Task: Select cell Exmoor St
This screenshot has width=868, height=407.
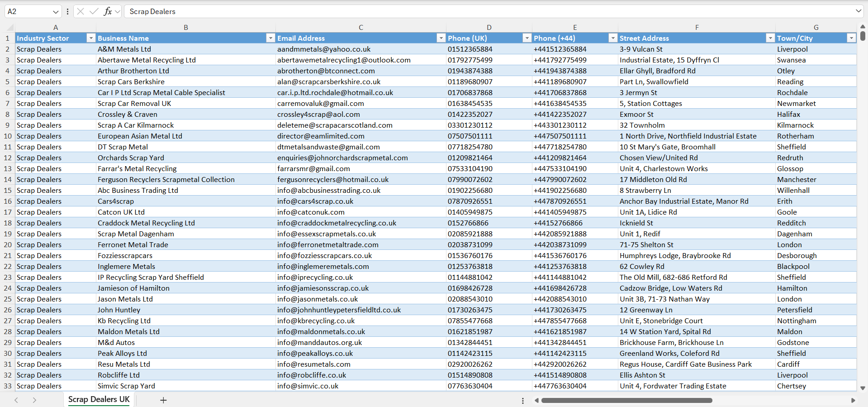Action: tap(697, 114)
